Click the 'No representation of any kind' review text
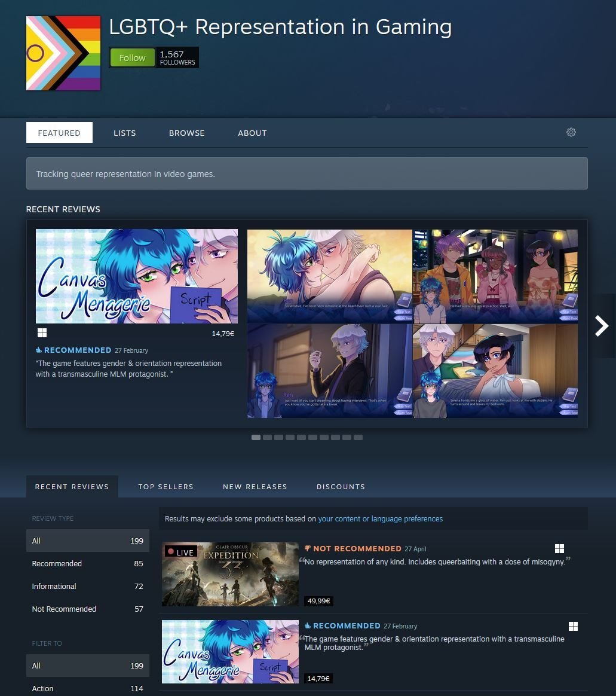Viewport: 616px width, 696px height. (x=435, y=562)
